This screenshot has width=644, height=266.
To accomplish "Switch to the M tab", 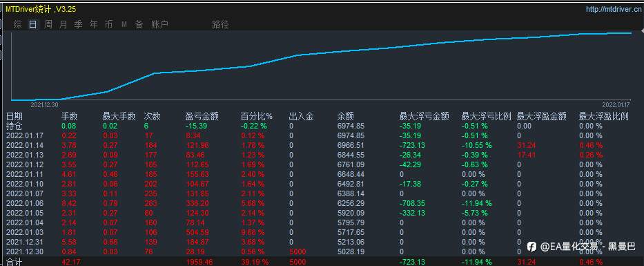I will tap(124, 25).
